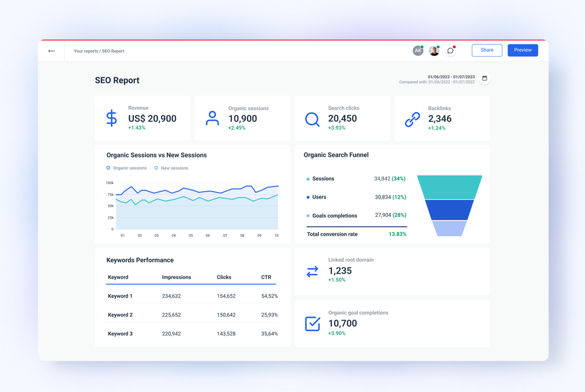Click the 10,700 goal completions value
This screenshot has width=585, height=392.
[343, 324]
